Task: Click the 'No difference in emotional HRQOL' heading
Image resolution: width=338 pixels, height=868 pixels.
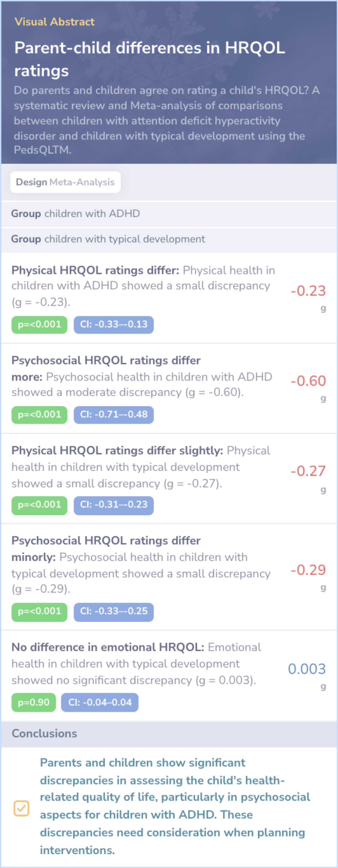Action: [x=108, y=647]
